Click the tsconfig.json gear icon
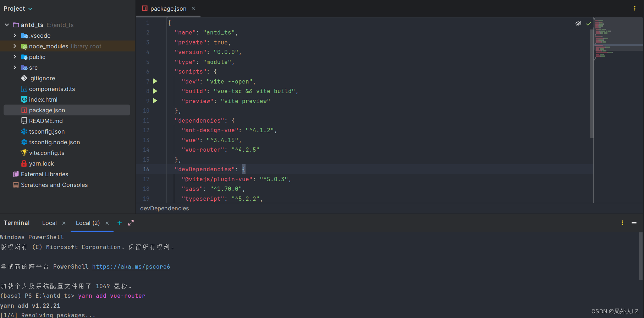 pyautogui.click(x=24, y=131)
